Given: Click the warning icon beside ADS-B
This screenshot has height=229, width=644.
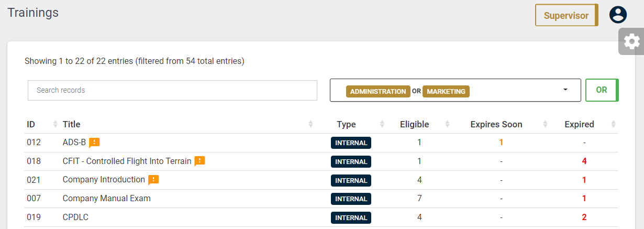Looking at the screenshot, I should point(94,143).
